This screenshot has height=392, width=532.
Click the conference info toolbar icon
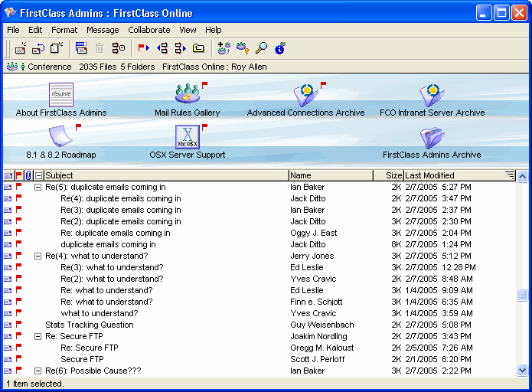(x=280, y=48)
